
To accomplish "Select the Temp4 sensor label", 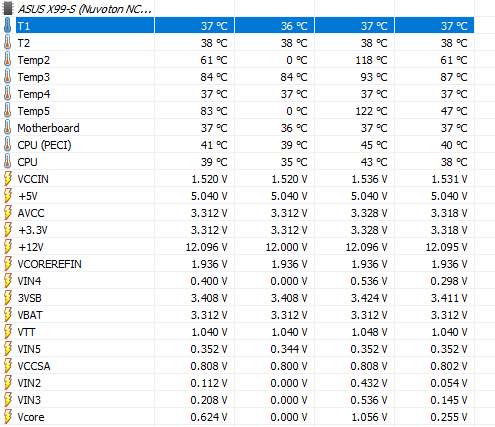I will [x=34, y=94].
